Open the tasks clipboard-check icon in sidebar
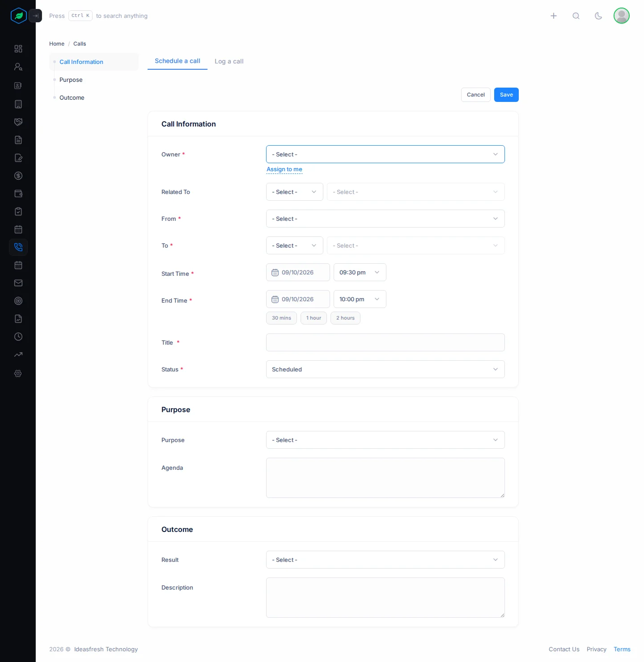This screenshot has width=644, height=662. click(18, 211)
